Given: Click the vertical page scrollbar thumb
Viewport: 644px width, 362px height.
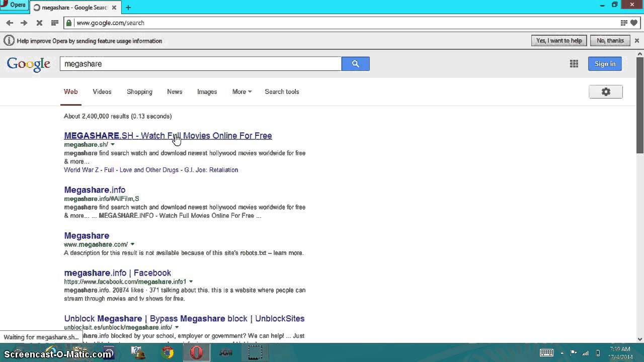Looking at the screenshot, I should (640, 106).
